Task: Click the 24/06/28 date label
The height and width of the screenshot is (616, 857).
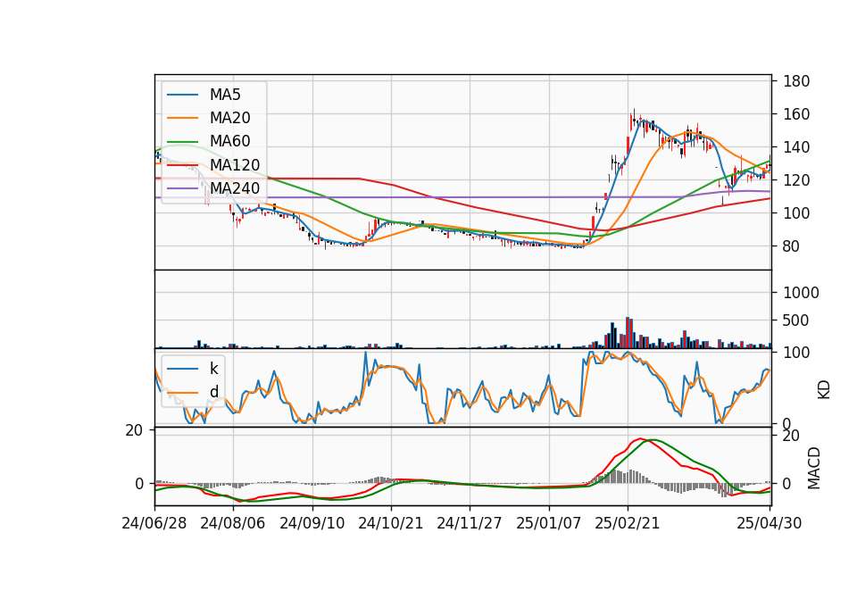Action: click(154, 523)
